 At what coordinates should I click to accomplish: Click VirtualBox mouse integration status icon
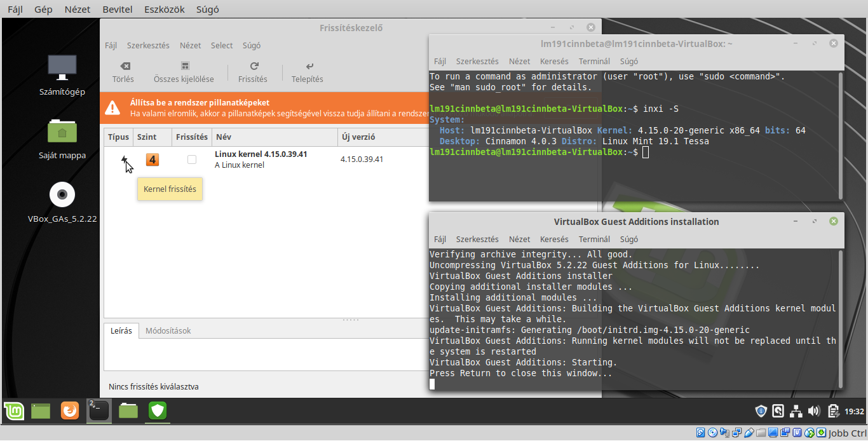pos(809,433)
